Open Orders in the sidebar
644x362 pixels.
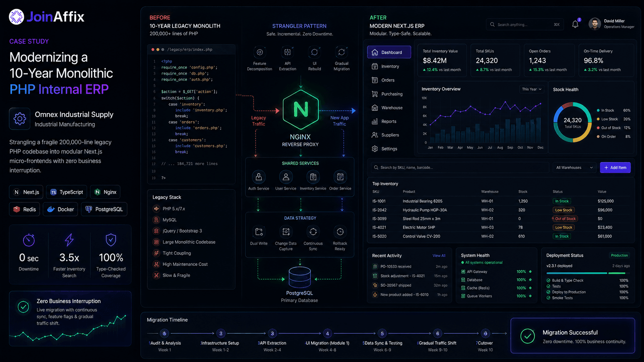tap(389, 80)
